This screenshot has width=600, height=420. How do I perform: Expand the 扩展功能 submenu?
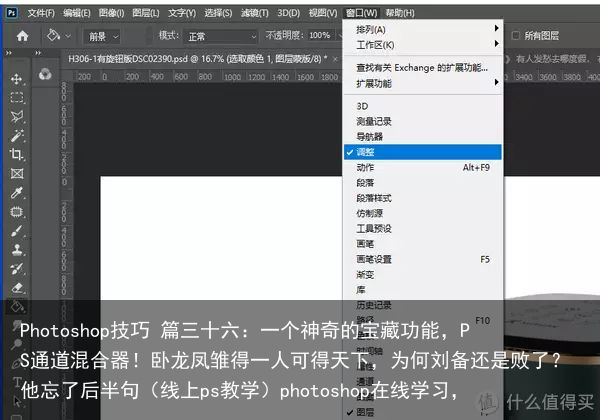point(423,83)
